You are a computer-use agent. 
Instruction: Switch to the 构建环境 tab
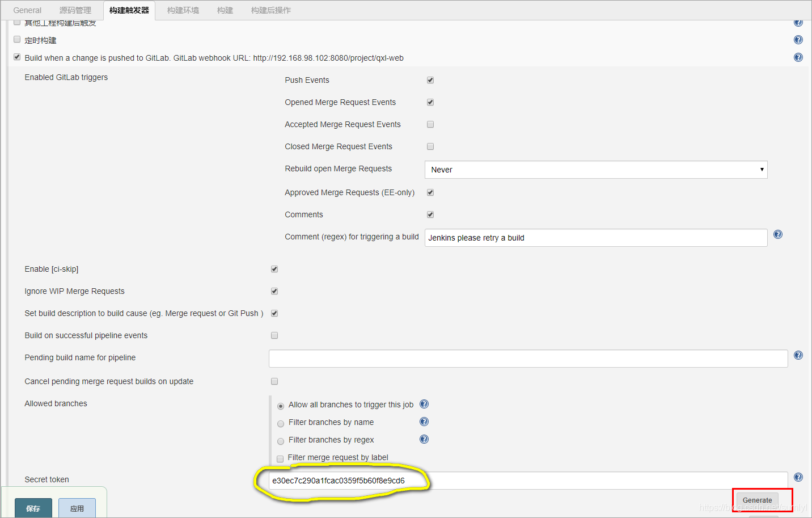click(183, 10)
